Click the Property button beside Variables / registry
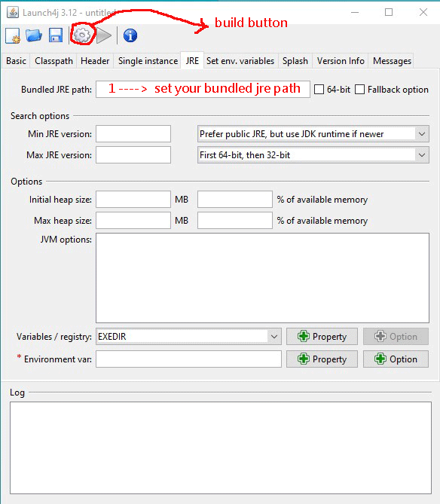This screenshot has width=440, height=504. click(322, 337)
